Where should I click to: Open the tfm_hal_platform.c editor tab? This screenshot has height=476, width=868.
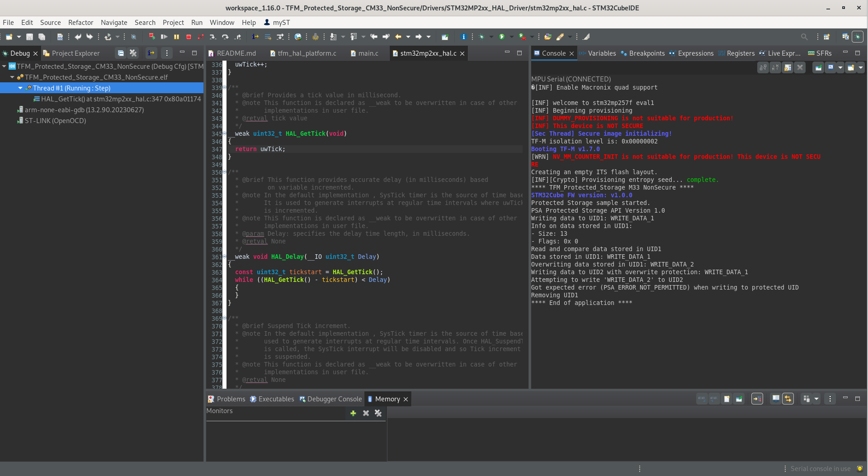(x=303, y=53)
